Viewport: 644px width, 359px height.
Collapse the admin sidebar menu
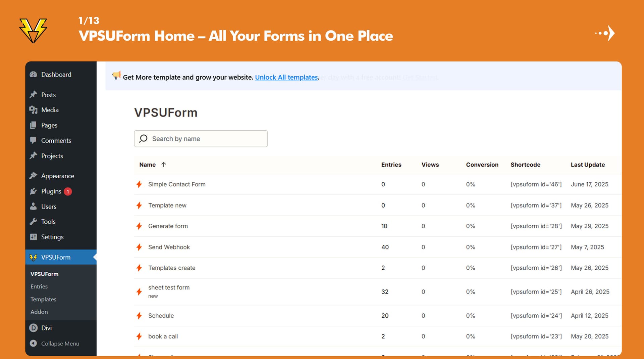click(x=34, y=343)
